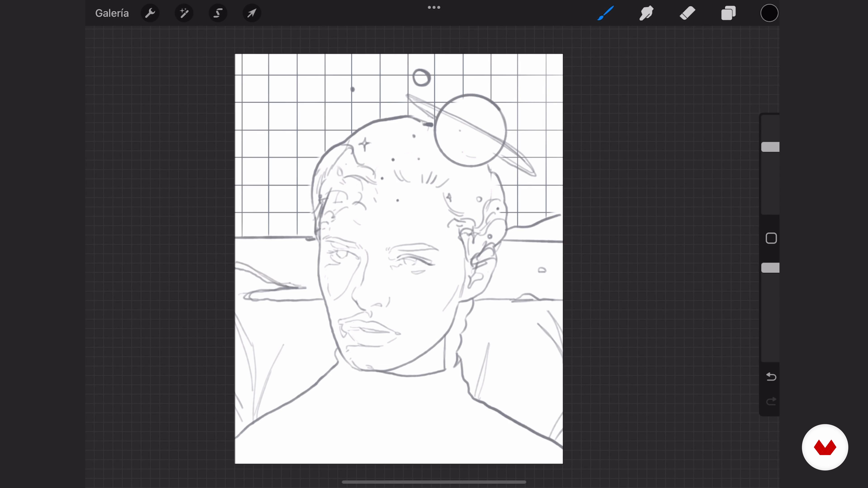The height and width of the screenshot is (488, 868).
Task: Undo the last stroke
Action: pyautogui.click(x=771, y=377)
